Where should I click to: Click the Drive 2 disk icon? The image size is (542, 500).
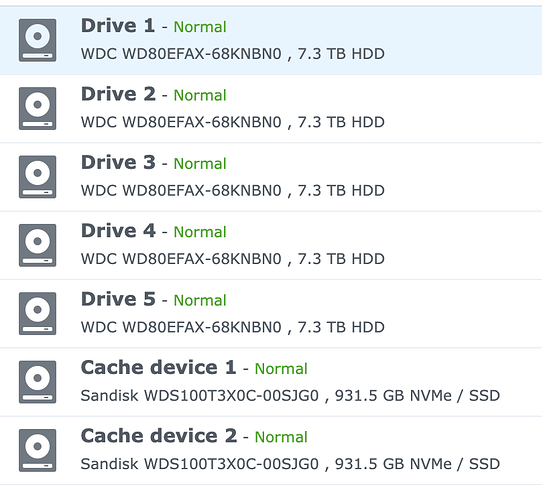click(37, 109)
